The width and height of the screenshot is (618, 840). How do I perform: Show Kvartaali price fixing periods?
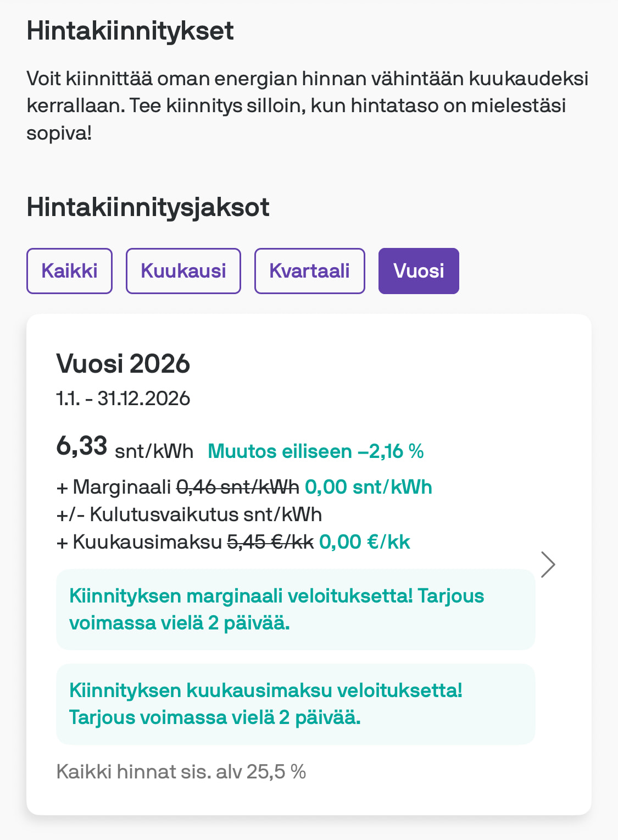pos(309,271)
